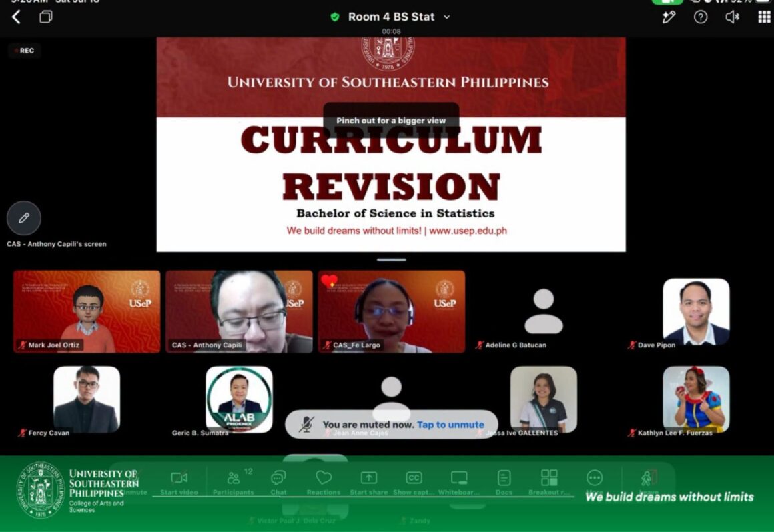Tap the shared Curriculum Revision slide
This screenshot has height=532, width=774.
(391, 145)
